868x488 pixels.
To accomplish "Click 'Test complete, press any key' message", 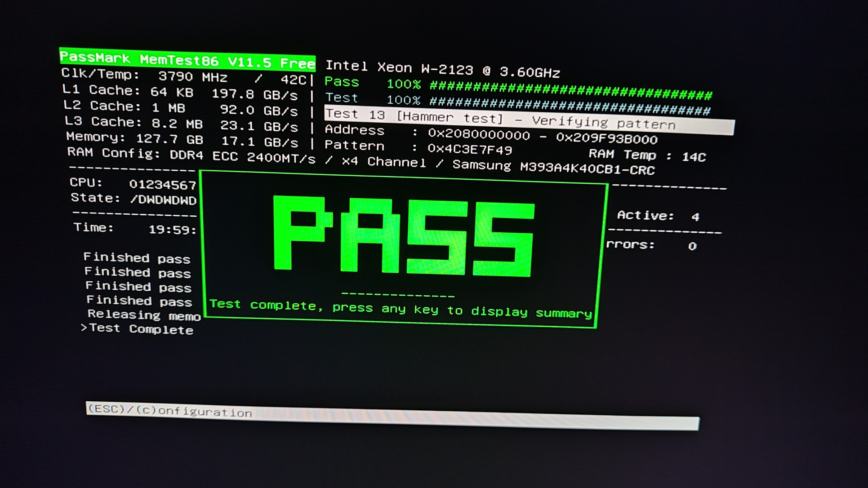I will tap(401, 308).
